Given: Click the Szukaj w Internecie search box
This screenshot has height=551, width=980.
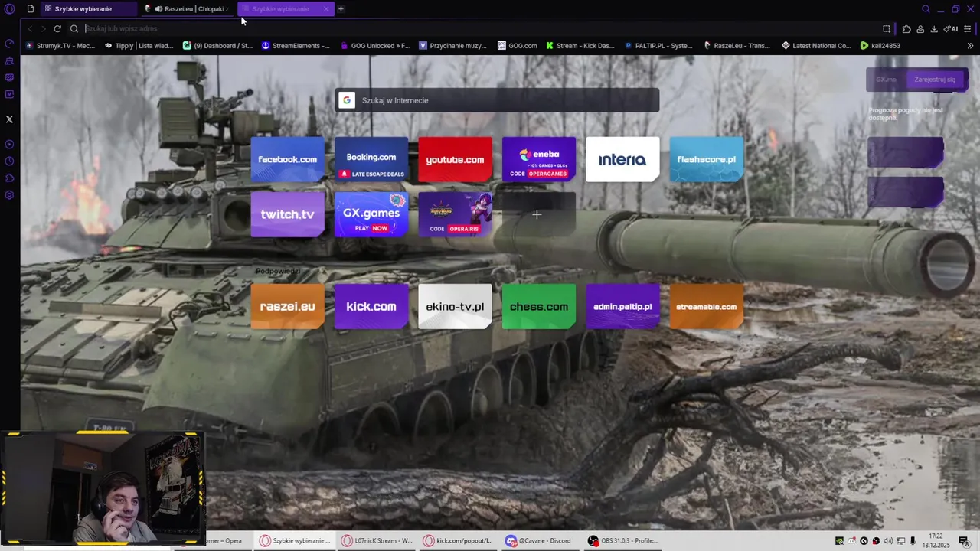Looking at the screenshot, I should pyautogui.click(x=497, y=100).
